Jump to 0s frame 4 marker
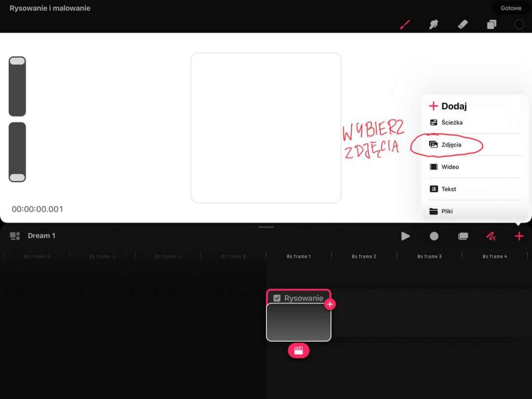The image size is (532, 399). (495, 257)
